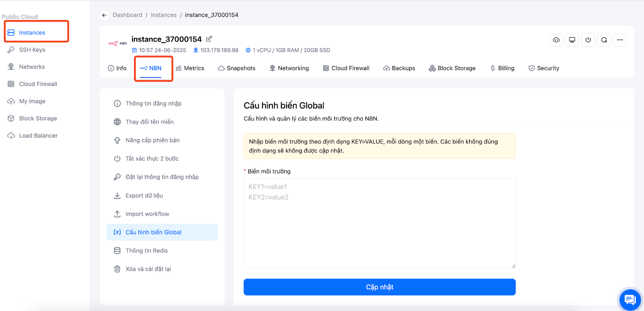Click the back arrow button

point(104,15)
